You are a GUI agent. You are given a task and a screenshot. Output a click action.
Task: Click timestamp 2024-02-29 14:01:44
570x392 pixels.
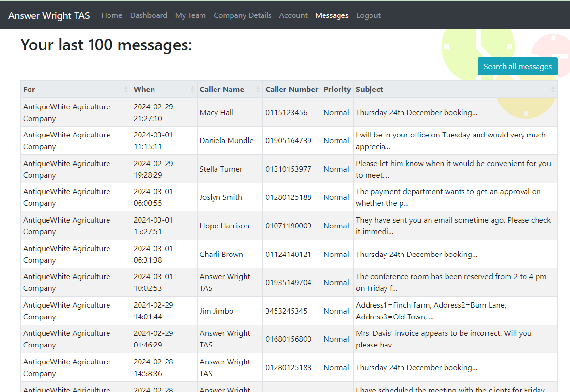tap(154, 311)
